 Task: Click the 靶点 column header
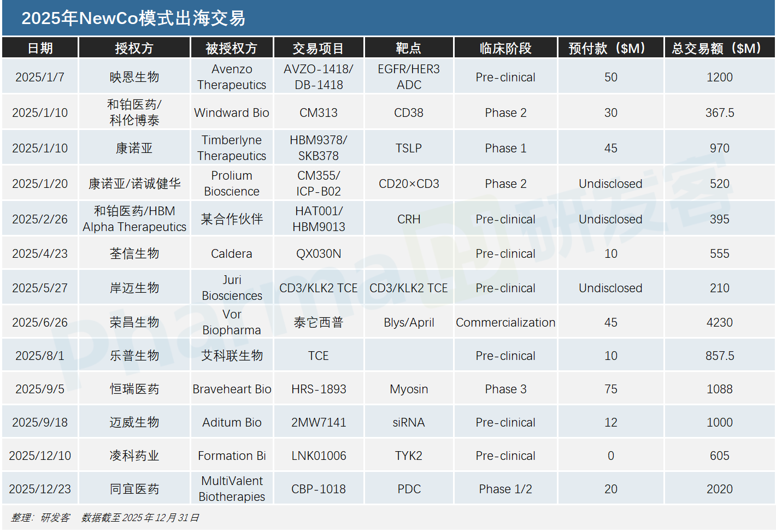(x=408, y=48)
